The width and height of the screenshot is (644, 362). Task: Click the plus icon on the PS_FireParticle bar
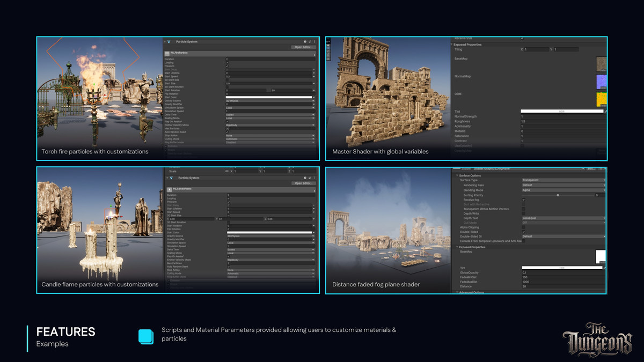pos(314,54)
